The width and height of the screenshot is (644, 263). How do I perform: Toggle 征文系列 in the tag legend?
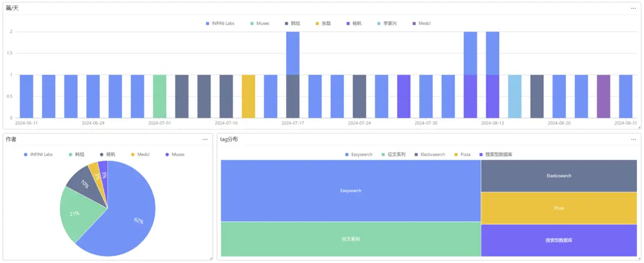pyautogui.click(x=393, y=154)
